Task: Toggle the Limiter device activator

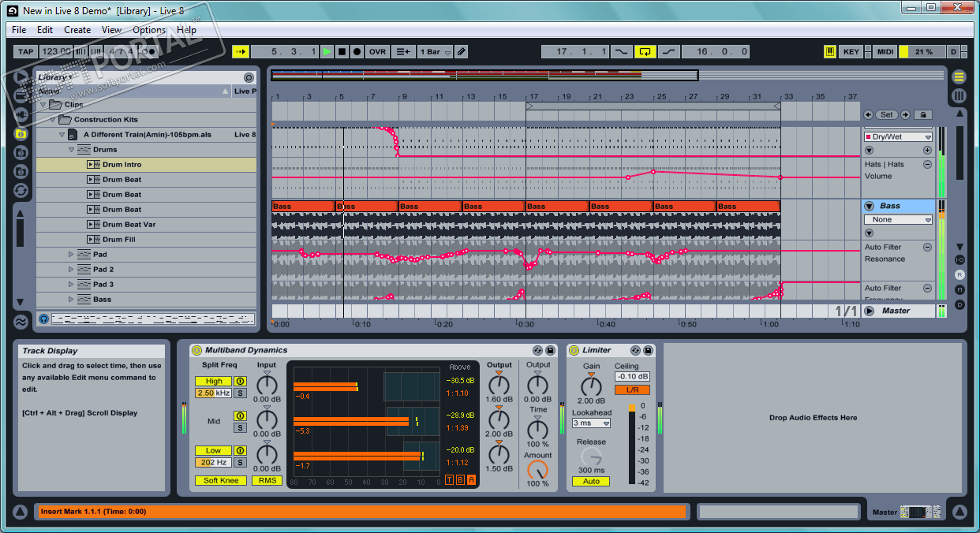Action: pos(574,350)
